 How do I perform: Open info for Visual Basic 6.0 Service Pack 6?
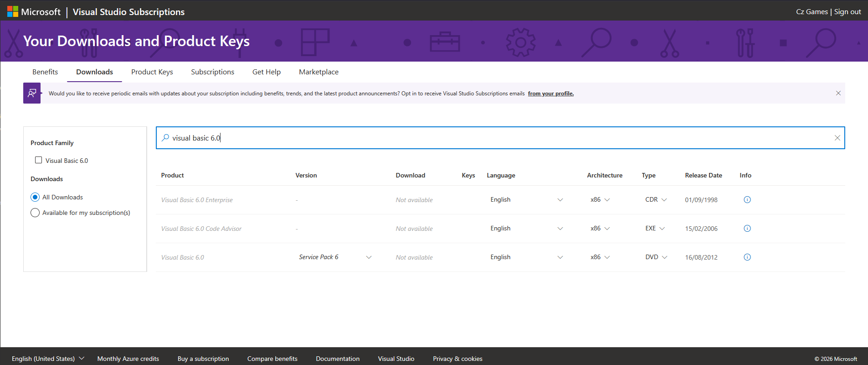click(x=747, y=257)
